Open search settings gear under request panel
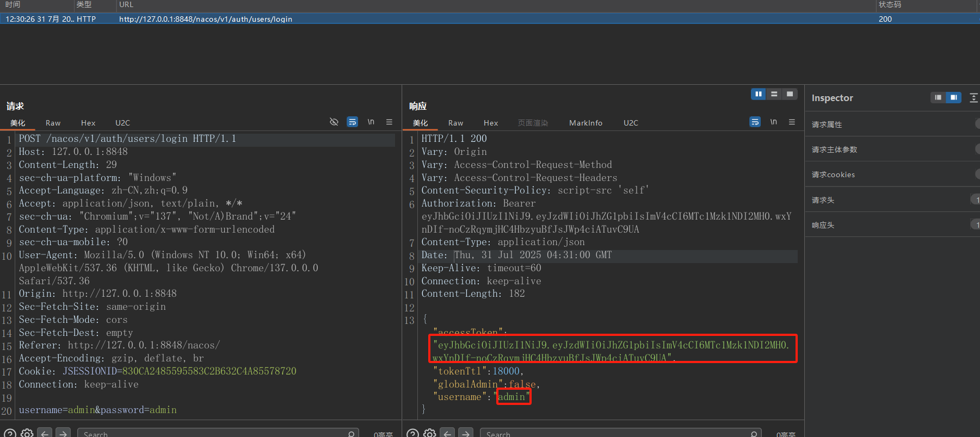Screen dimensions: 980x437 tap(27, 434)
